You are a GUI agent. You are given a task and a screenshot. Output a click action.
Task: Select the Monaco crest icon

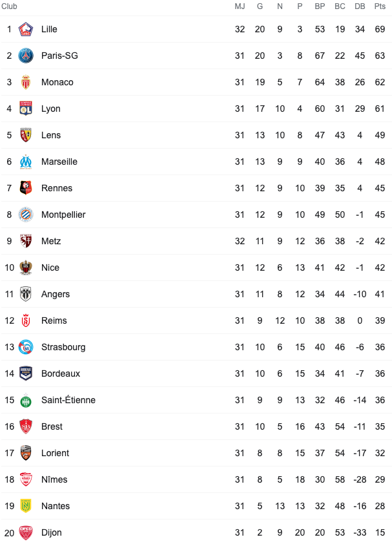point(26,82)
